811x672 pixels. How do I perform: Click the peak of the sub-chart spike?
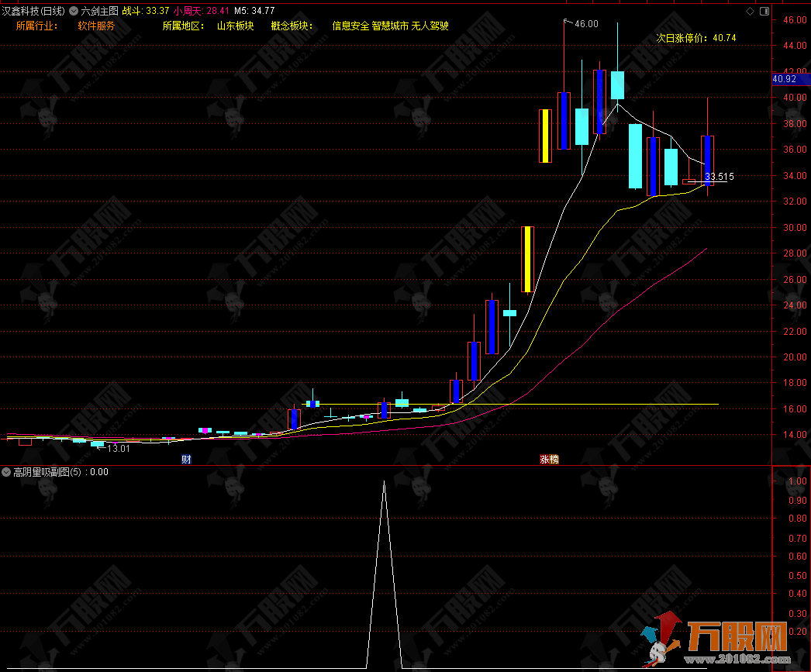pyautogui.click(x=384, y=482)
